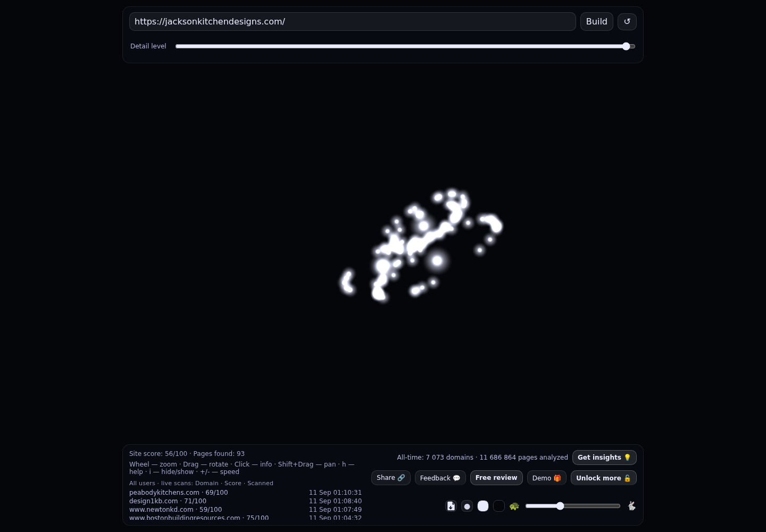
Task: Open the Feedback button
Action: click(440, 478)
